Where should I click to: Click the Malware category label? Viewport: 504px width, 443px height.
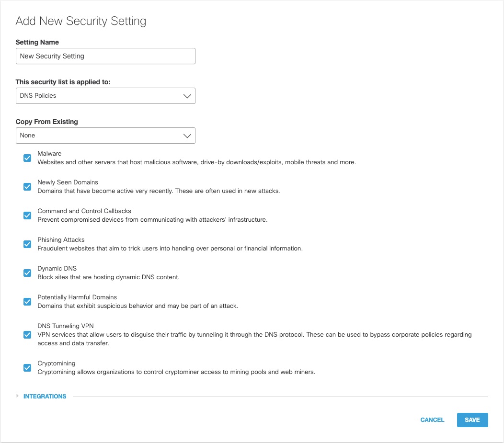click(x=49, y=154)
